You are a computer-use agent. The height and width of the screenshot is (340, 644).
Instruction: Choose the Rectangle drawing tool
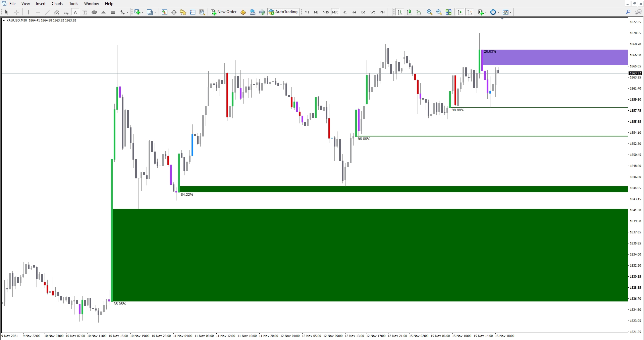[x=113, y=12]
